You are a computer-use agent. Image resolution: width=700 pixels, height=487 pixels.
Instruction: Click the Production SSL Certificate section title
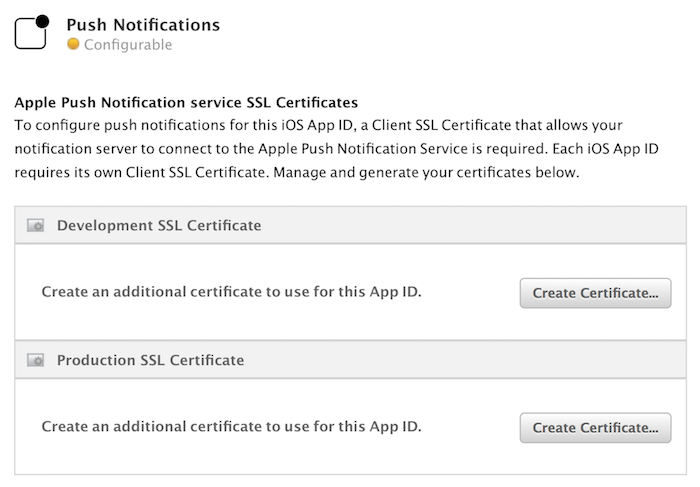pyautogui.click(x=150, y=360)
